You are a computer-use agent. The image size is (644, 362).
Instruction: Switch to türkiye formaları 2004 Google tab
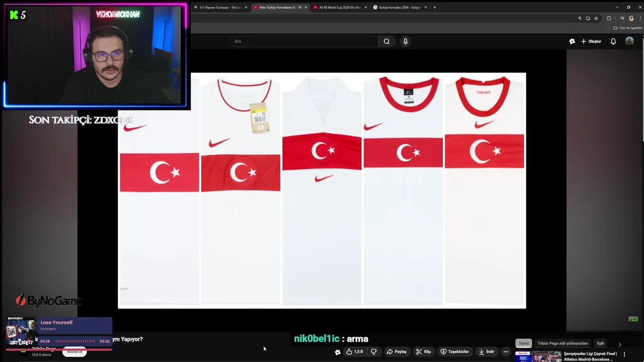(x=399, y=7)
